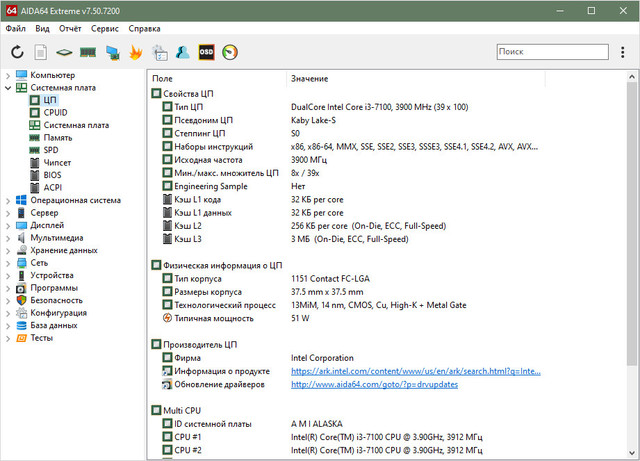Open the gauge benchmark toolbar icon
This screenshot has width=640, height=461.
point(230,52)
